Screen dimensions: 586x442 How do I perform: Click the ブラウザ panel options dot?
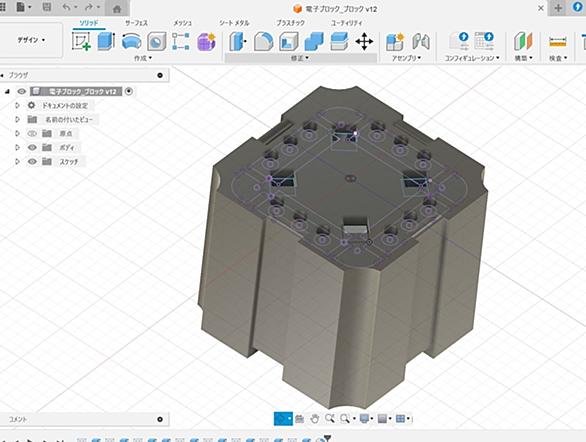[160, 75]
